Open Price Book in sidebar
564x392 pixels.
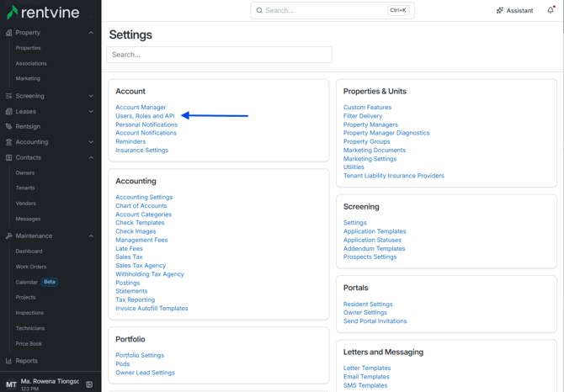(29, 344)
